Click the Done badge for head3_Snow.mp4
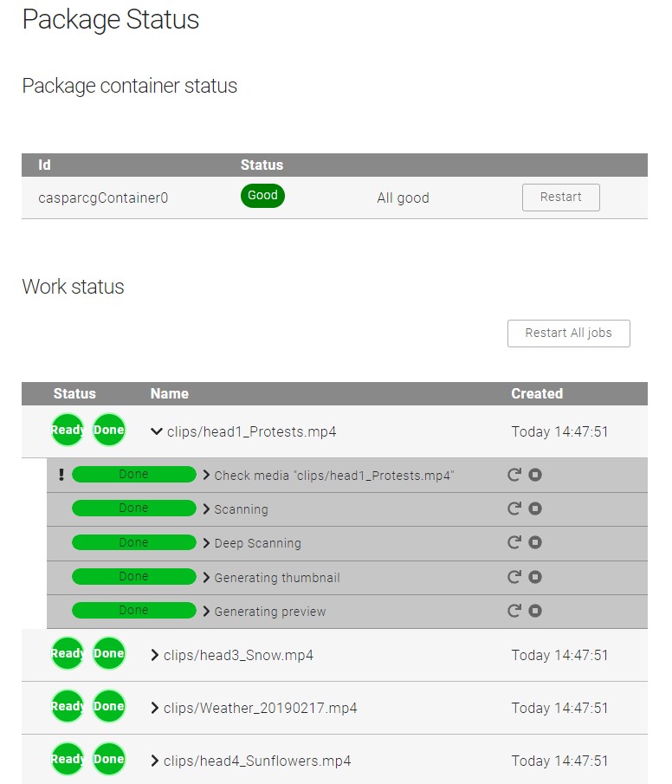 (109, 653)
